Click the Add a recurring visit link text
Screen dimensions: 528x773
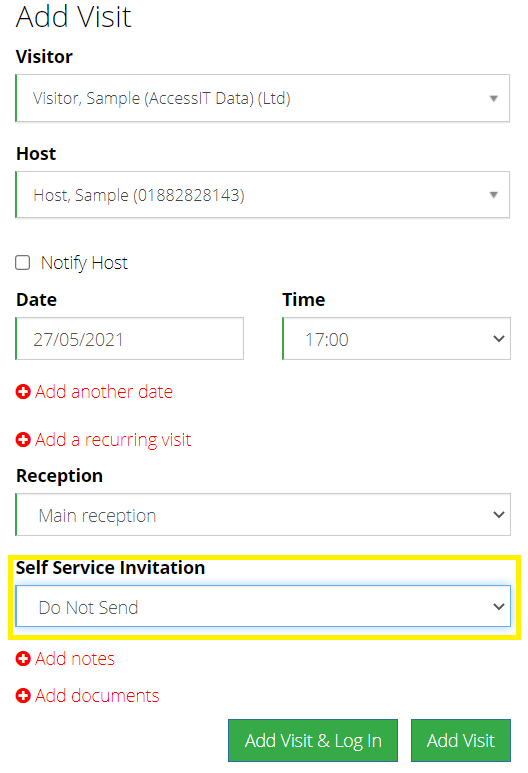(x=113, y=440)
